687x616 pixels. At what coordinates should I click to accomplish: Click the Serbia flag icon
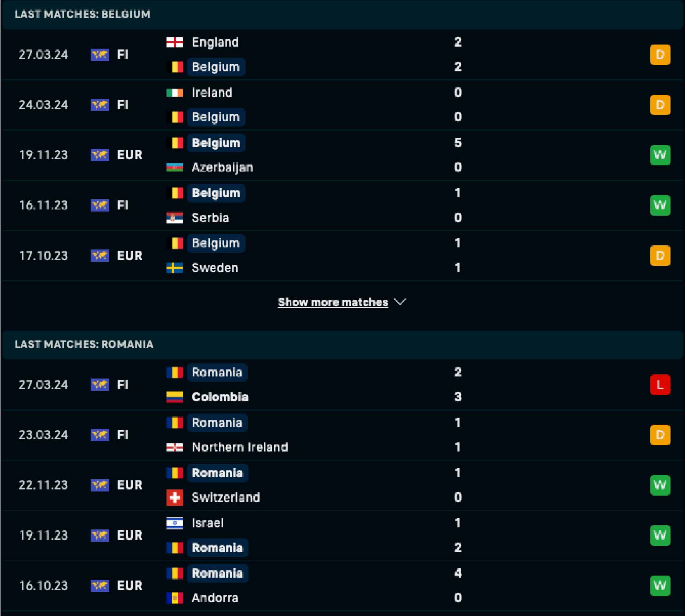[x=174, y=218]
